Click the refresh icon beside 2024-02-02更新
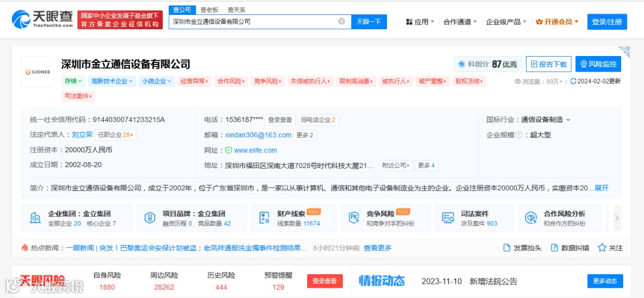644x298 pixels. (574, 81)
